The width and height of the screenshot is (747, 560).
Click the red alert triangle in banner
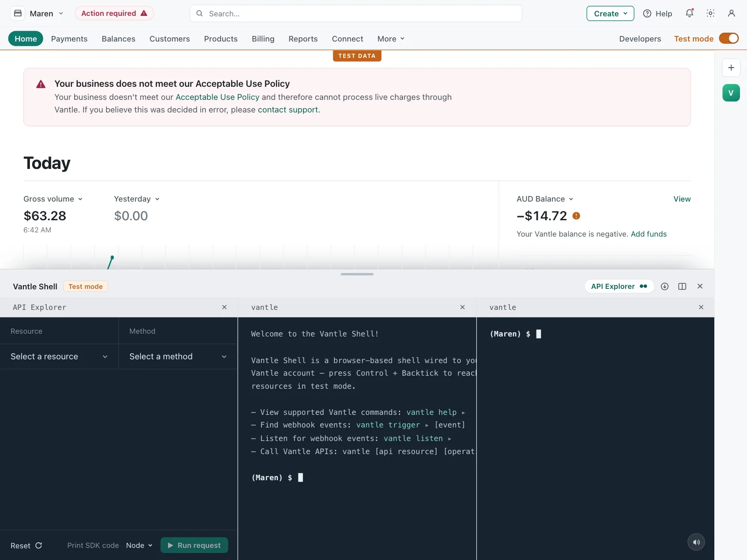(x=41, y=84)
